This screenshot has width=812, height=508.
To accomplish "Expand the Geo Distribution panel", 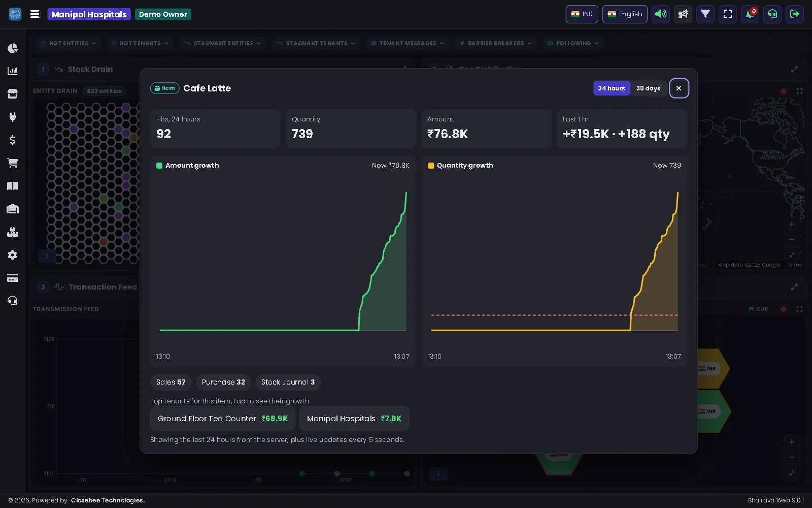I will click(794, 69).
